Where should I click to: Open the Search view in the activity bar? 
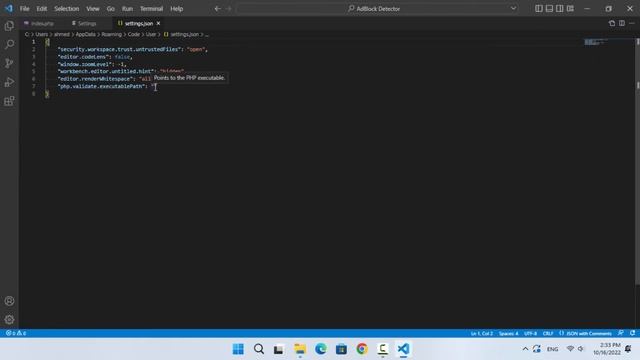9,44
